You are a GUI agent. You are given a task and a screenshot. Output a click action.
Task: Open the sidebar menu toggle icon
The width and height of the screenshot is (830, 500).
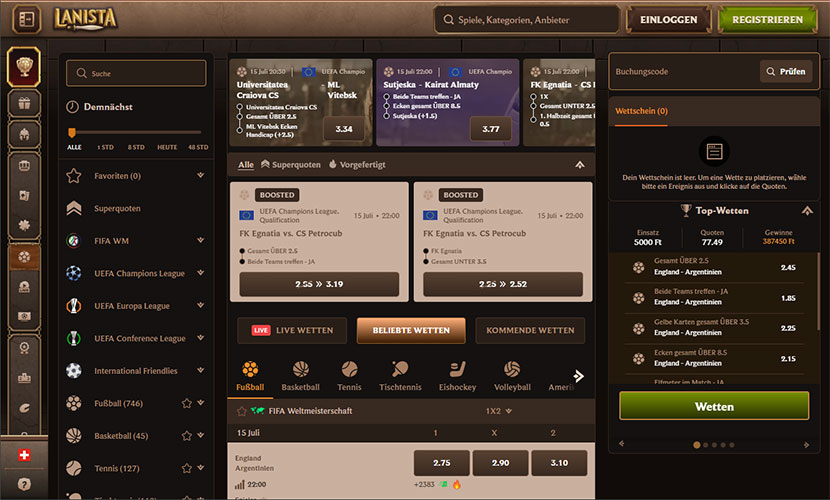tap(26, 19)
